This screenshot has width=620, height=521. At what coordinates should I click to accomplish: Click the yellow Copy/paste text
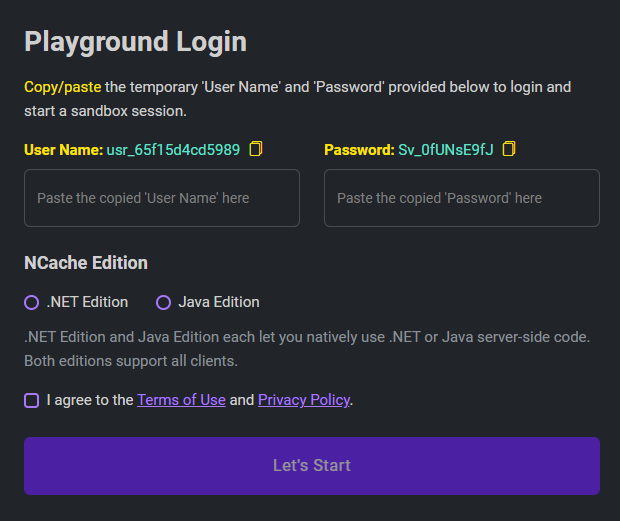tap(63, 87)
